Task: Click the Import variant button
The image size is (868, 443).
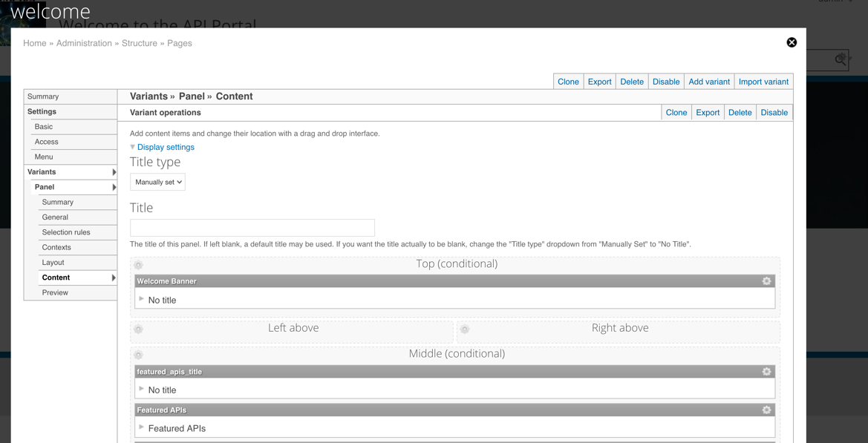Action: point(763,82)
